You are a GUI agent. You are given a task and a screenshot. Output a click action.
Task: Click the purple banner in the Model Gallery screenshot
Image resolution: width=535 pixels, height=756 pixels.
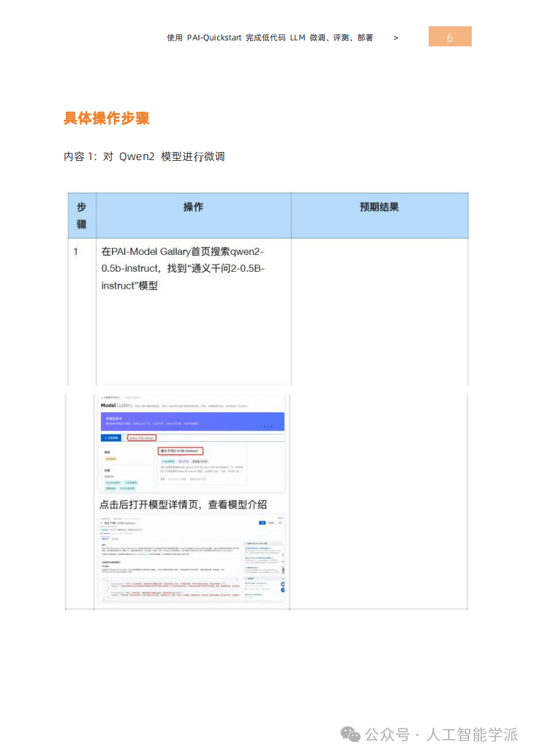192,422
